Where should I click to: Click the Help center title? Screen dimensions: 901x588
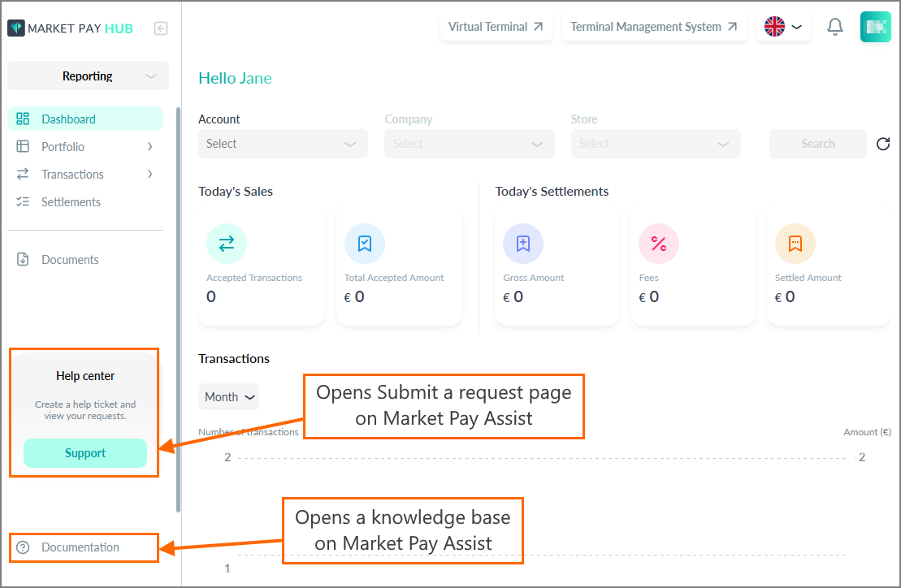coord(85,375)
